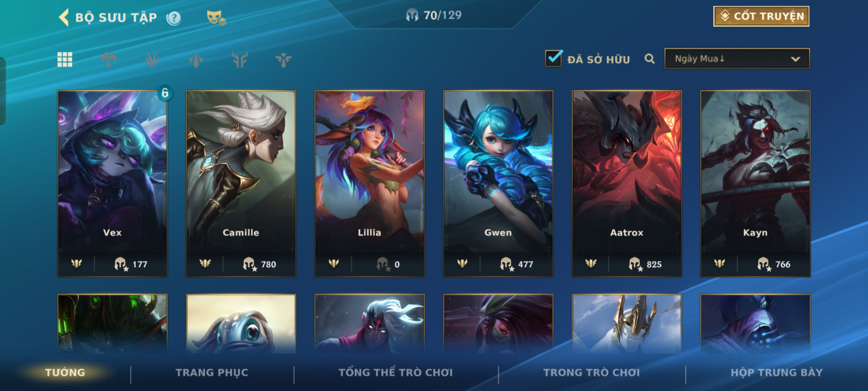This screenshot has width=868, height=391.
Task: Open the Ngày Mua sort dropdown
Action: pos(737,58)
